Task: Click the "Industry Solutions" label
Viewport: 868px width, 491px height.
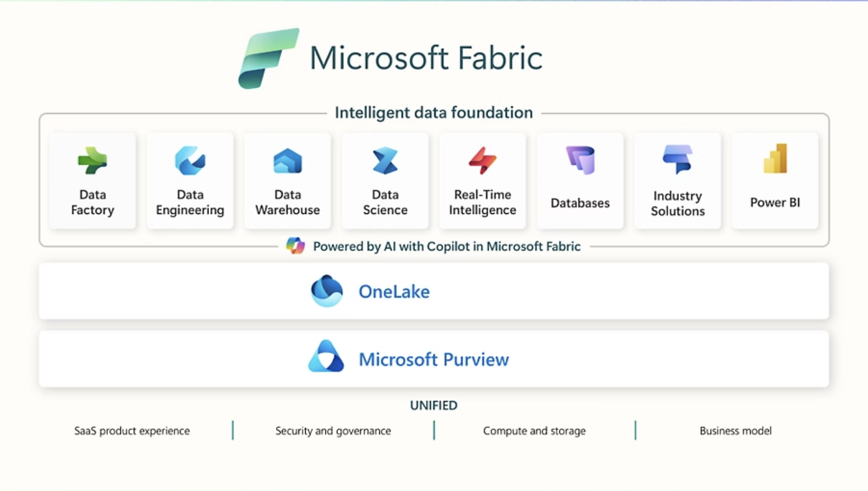Action: click(678, 204)
